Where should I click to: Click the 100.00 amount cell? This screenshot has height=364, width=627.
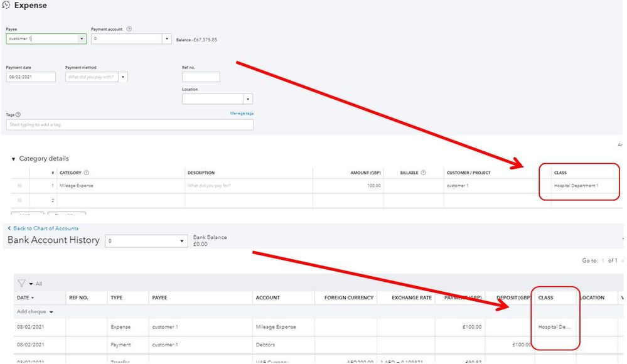click(348, 186)
